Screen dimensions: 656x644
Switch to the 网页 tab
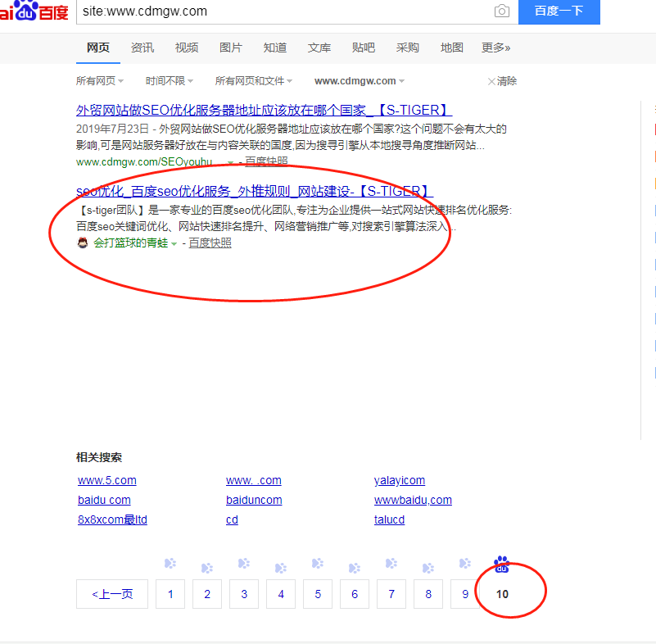pos(98,48)
